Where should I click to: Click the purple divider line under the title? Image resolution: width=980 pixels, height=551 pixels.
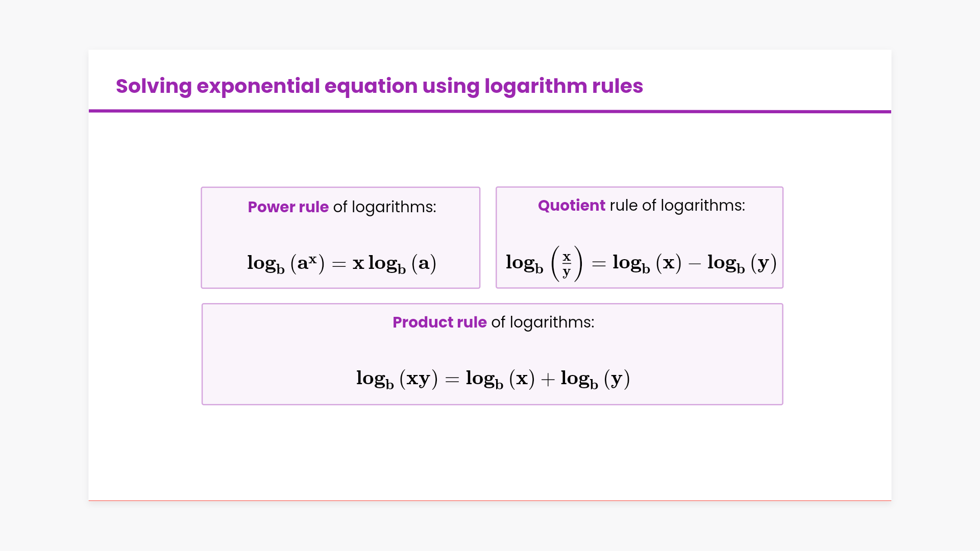(490, 111)
